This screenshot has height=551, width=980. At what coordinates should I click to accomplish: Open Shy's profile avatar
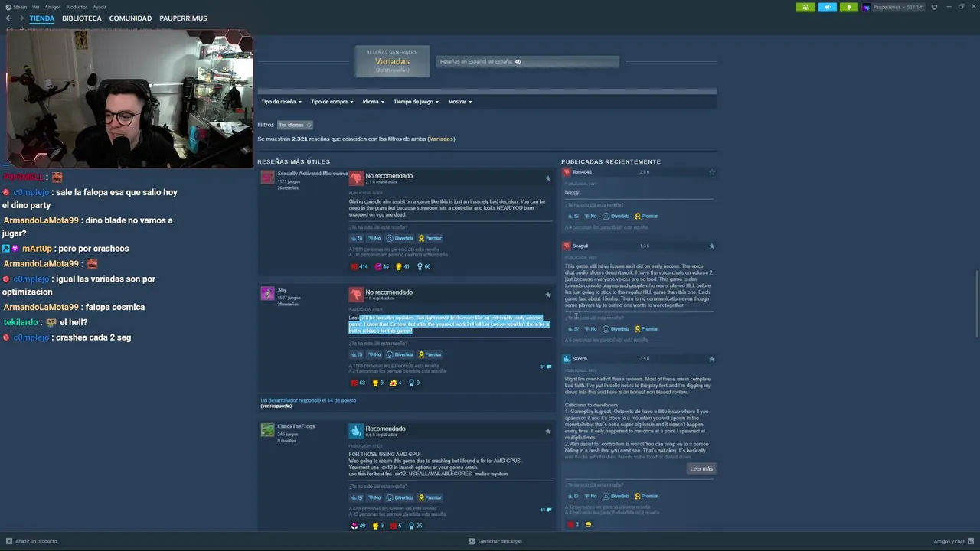pos(267,293)
